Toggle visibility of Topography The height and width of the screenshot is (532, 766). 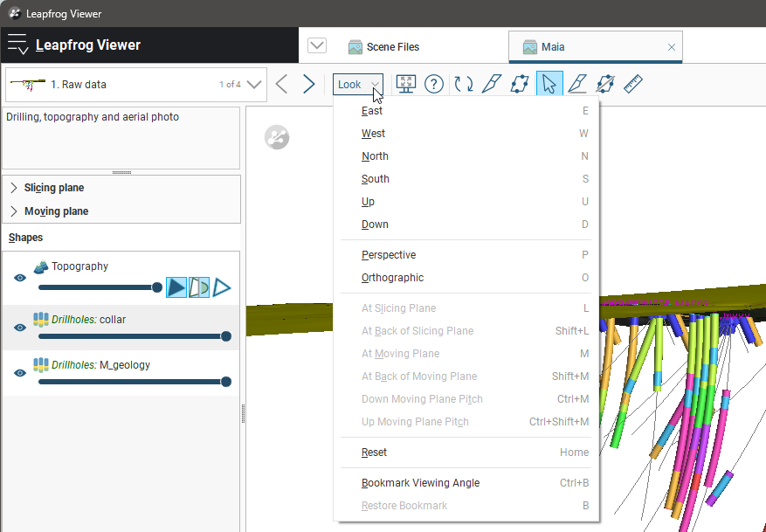pyautogui.click(x=20, y=278)
